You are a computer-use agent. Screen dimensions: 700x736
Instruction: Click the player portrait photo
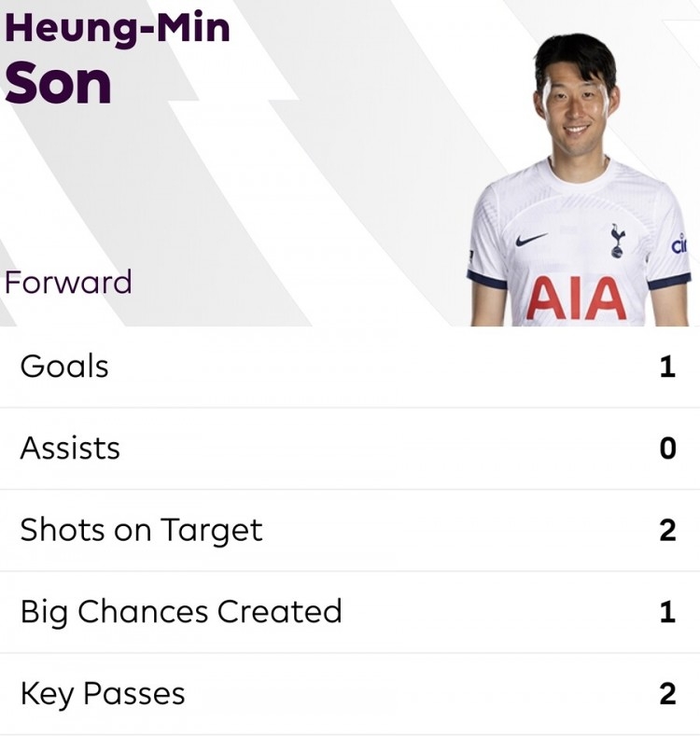(x=579, y=180)
